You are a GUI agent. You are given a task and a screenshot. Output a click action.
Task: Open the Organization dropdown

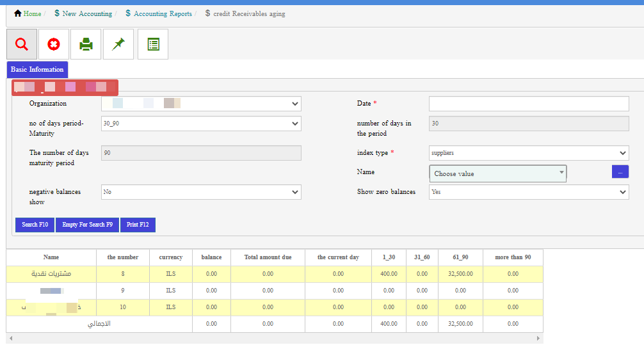click(201, 104)
